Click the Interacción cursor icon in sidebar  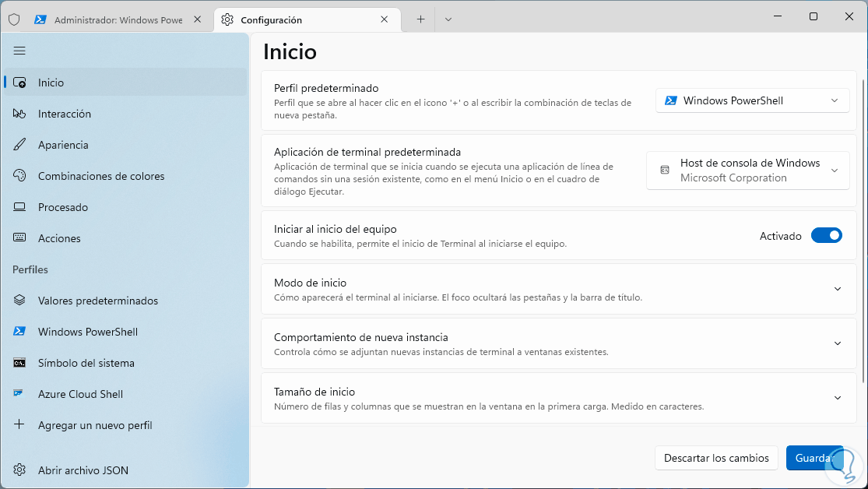pyautogui.click(x=19, y=114)
